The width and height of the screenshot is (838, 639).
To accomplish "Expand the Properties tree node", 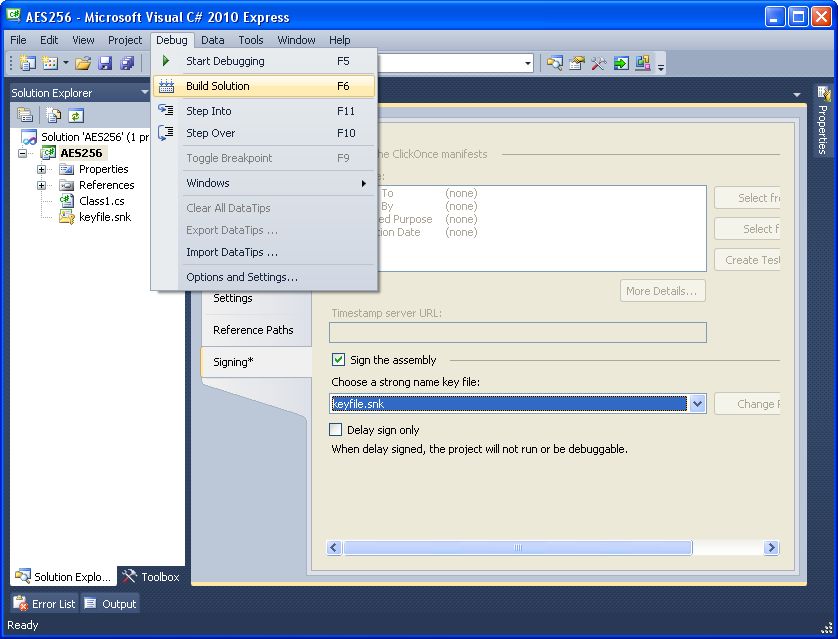I will [x=42, y=169].
